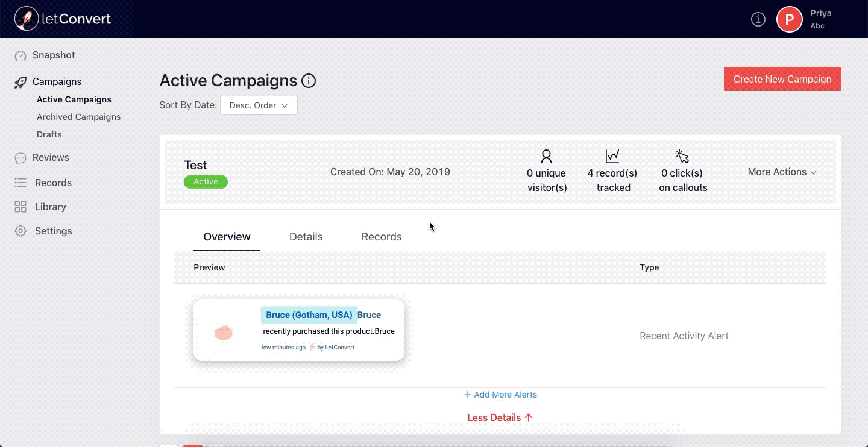Click the Snapshot gauge icon
Screen dimensions: 868x447
(20, 55)
